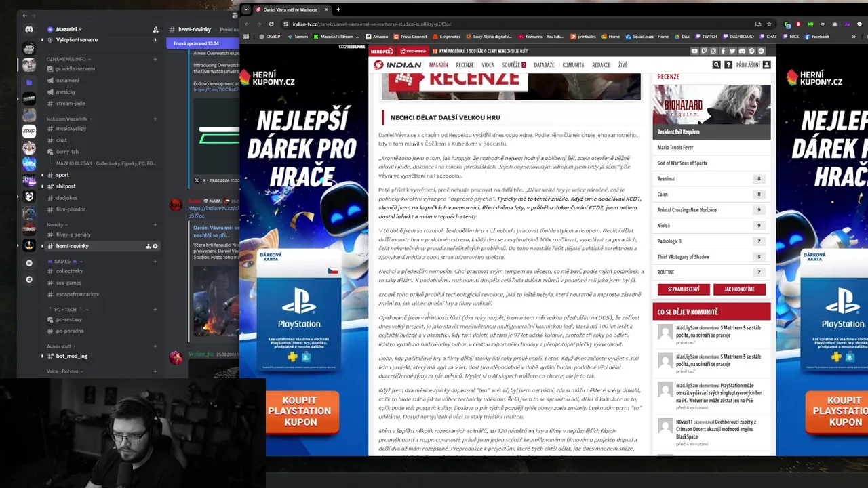Open SOUTĚŽE section in site menu

513,65
